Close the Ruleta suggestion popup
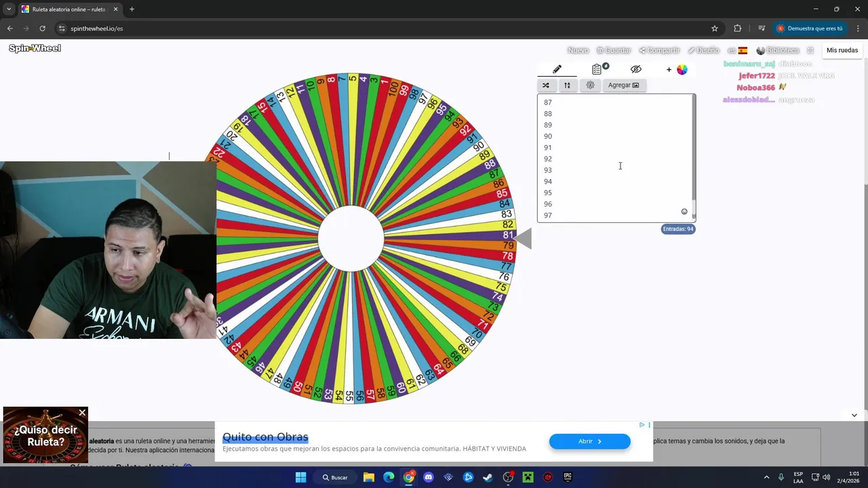Image resolution: width=868 pixels, height=488 pixels. [82, 413]
